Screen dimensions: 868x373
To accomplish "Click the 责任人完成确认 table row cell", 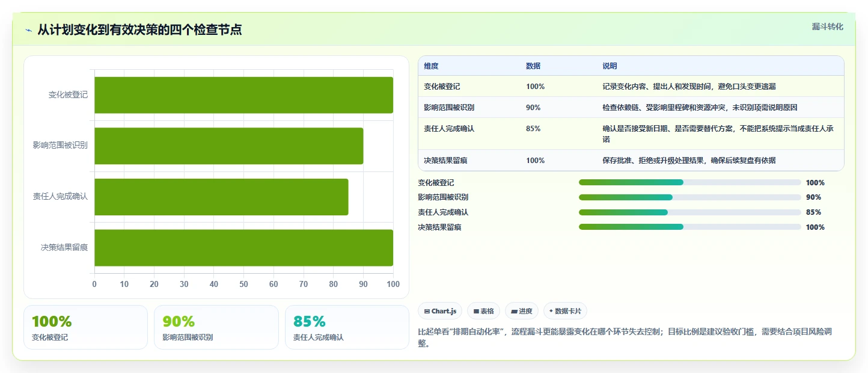I will tap(449, 129).
